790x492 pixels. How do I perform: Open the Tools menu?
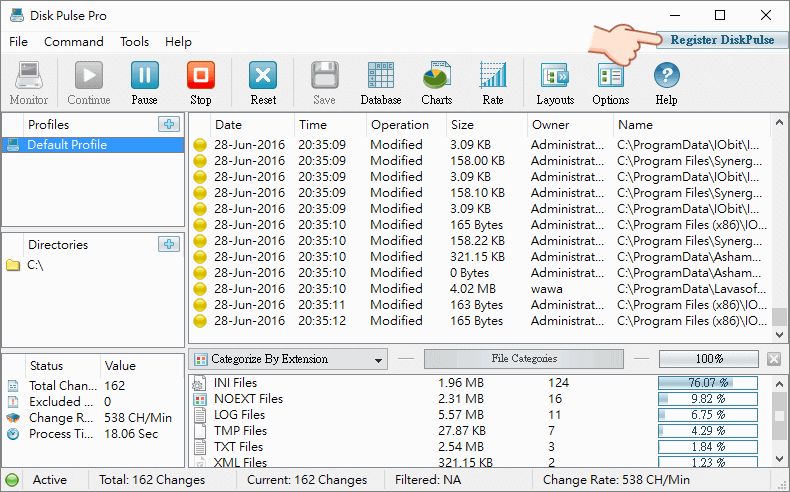[x=134, y=41]
